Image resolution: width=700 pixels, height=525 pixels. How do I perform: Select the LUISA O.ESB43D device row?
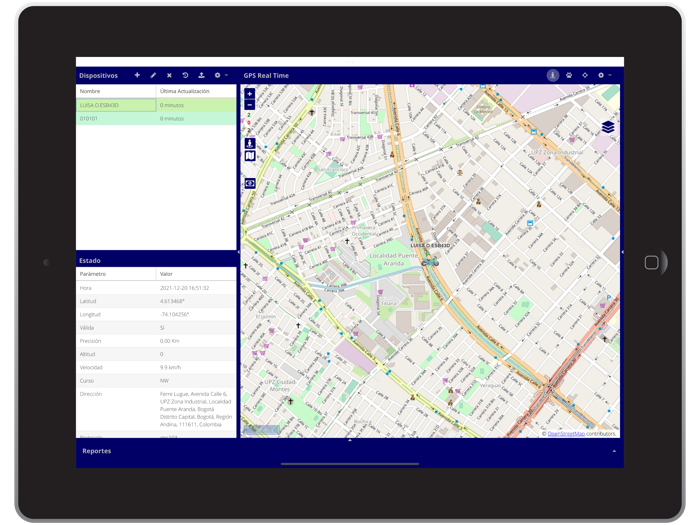tap(156, 105)
